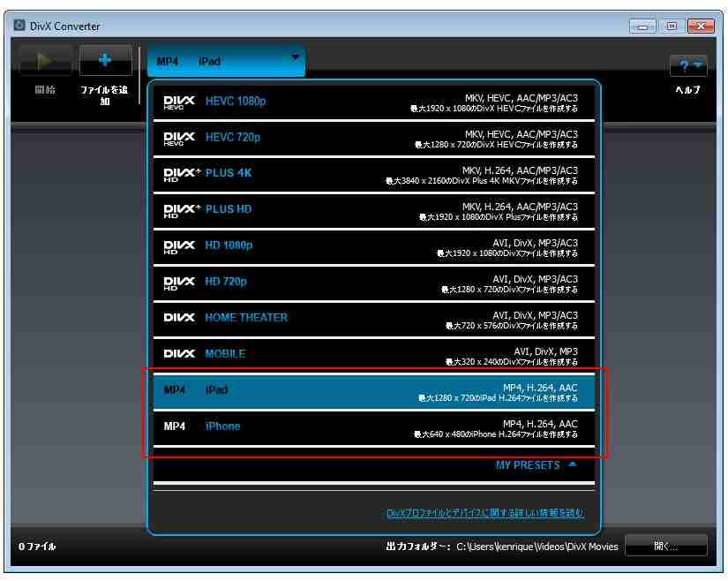Click 'MP4, H.264, AAC' in iPhone row

tap(540, 424)
